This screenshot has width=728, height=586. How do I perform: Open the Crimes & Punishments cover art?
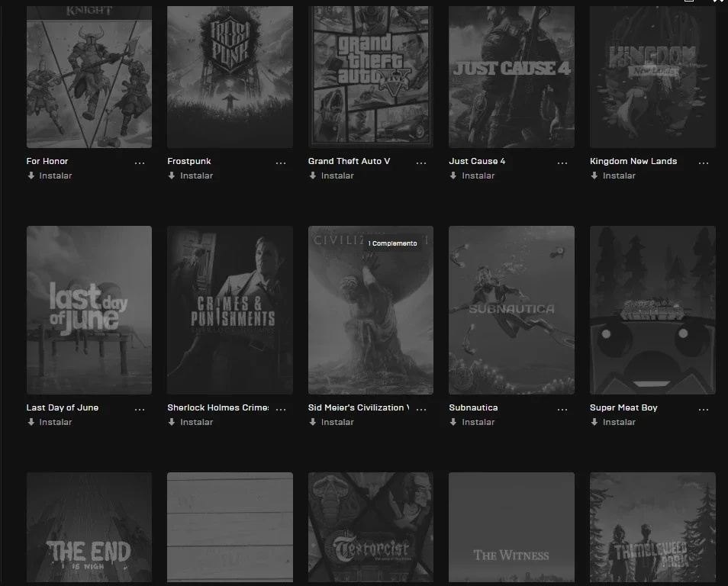(230, 311)
